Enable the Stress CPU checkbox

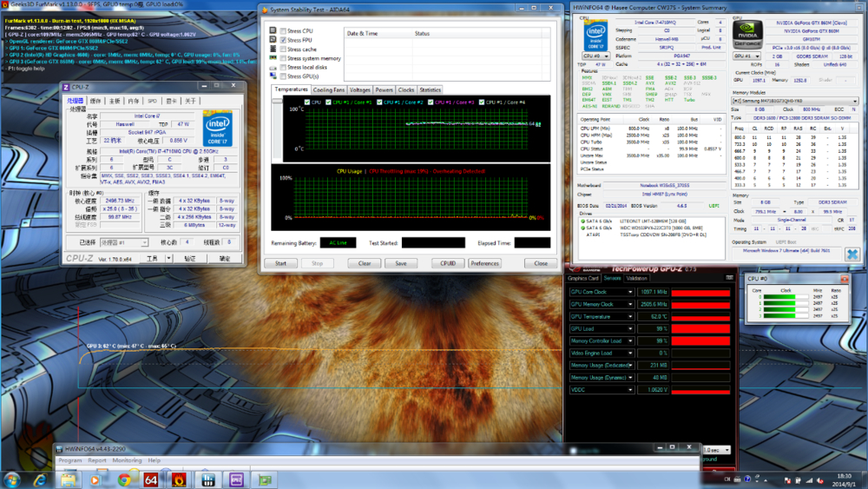[283, 31]
